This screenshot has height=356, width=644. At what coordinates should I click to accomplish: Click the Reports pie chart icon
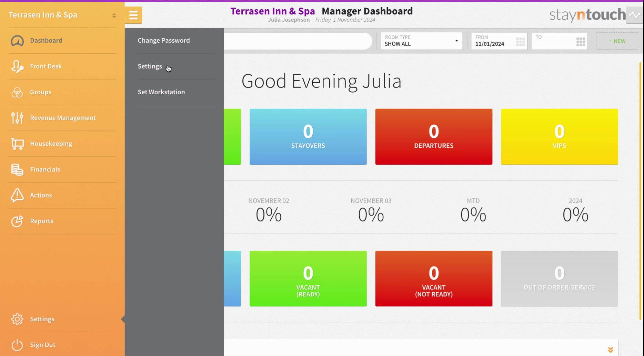point(17,221)
